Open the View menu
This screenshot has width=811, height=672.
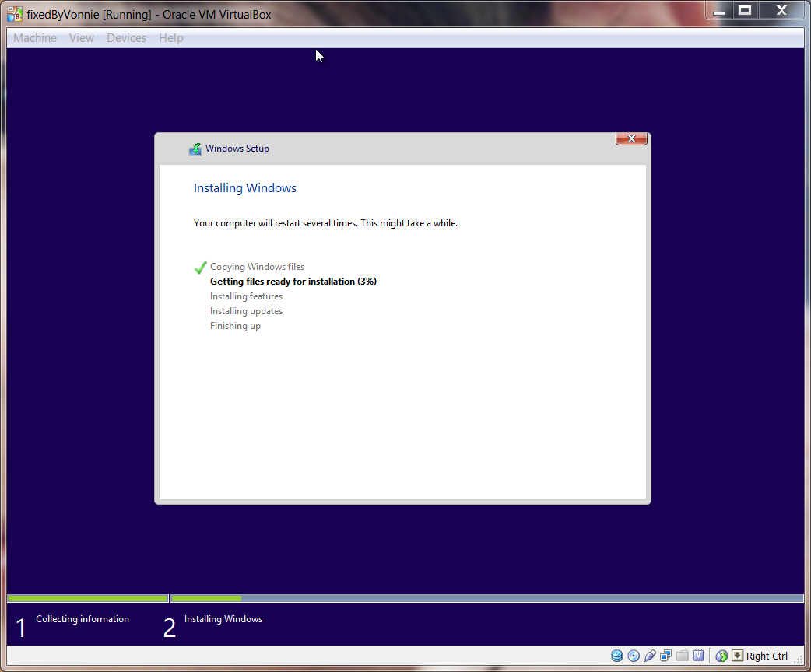tap(82, 38)
